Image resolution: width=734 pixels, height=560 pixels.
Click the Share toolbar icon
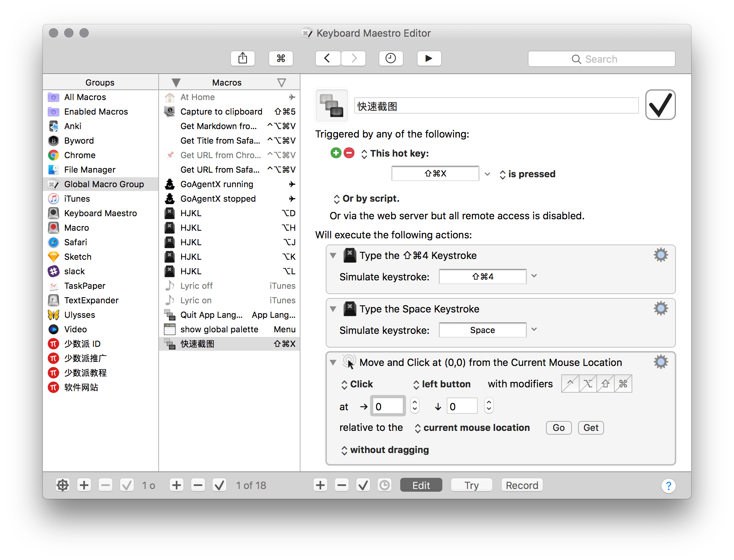(x=243, y=58)
